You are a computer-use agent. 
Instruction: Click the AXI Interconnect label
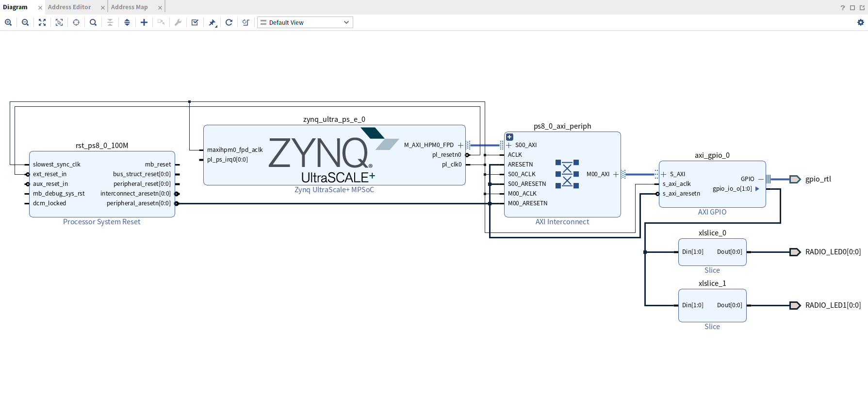[562, 222]
